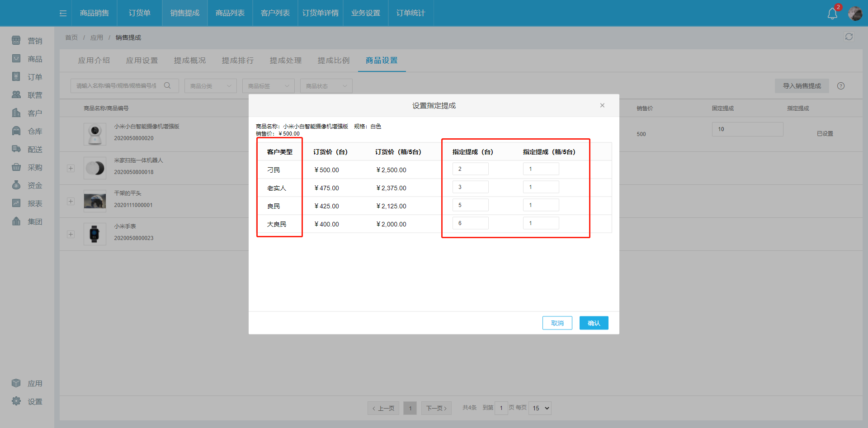Open 订单统计 from the top navigation
868x428 pixels.
click(410, 13)
